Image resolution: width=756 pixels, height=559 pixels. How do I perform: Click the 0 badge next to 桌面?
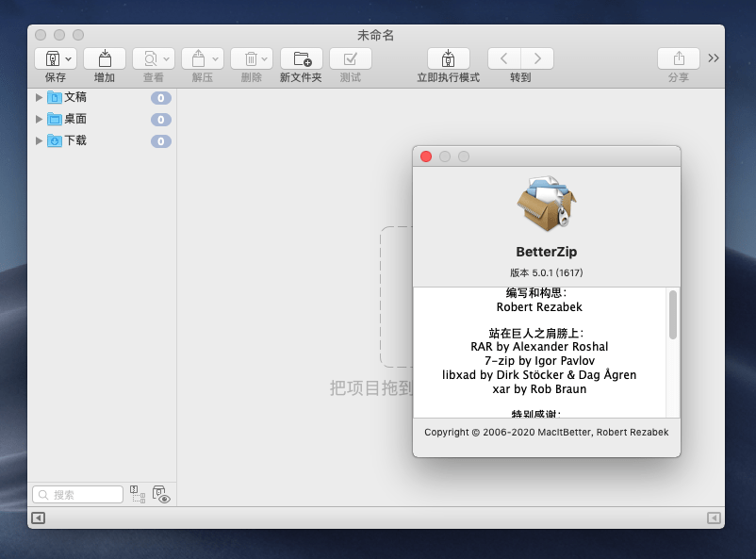pyautogui.click(x=161, y=120)
